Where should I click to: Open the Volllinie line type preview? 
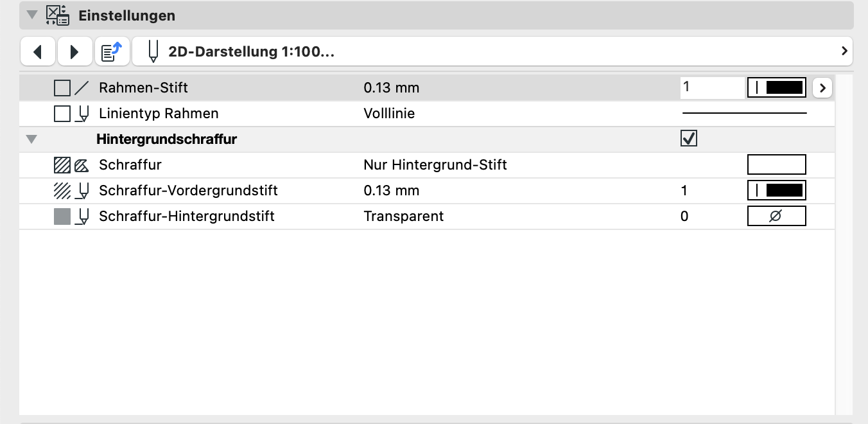click(x=744, y=113)
